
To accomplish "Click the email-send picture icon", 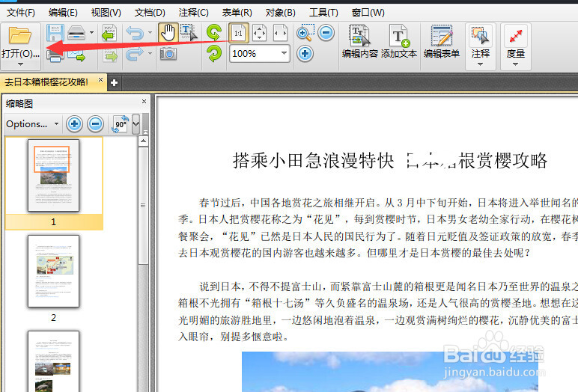I will click(76, 55).
